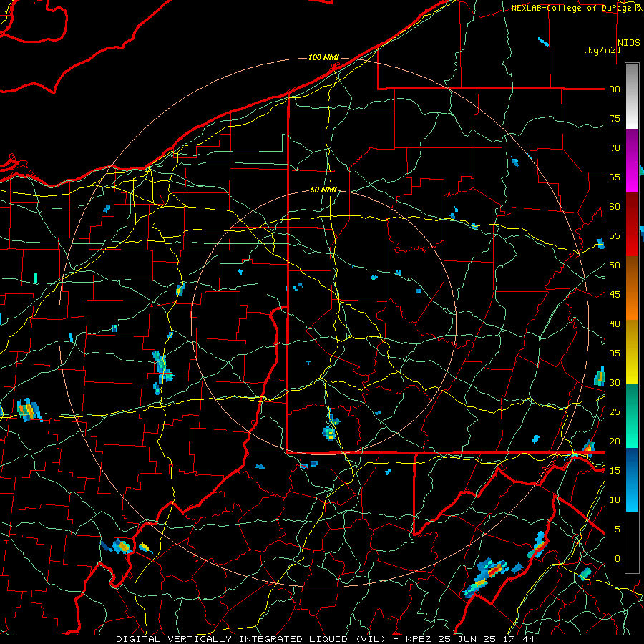Click the 35 value on the color scale
Screen dimensions: 644x644
point(615,353)
